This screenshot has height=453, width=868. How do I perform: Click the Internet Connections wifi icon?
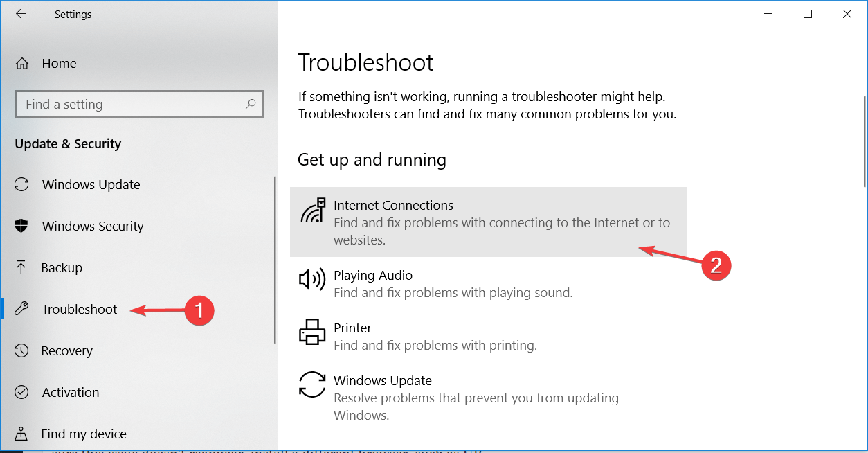[x=312, y=211]
